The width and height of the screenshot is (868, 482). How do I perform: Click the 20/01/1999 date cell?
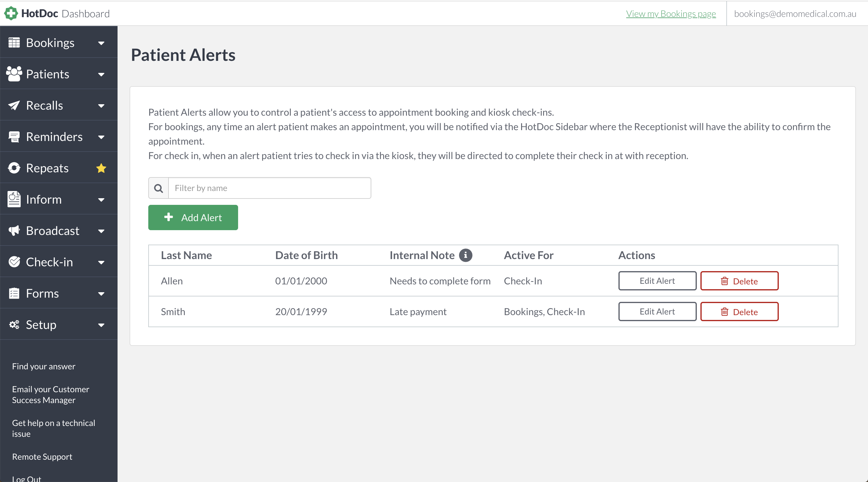tap(301, 311)
